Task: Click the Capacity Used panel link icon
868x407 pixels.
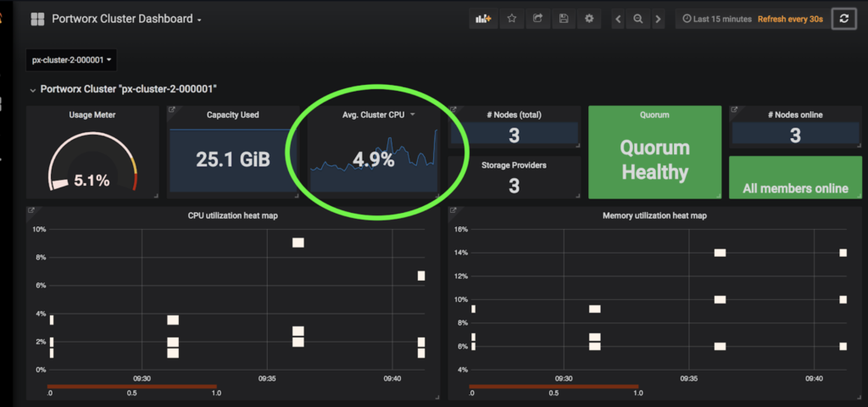Action: [172, 110]
